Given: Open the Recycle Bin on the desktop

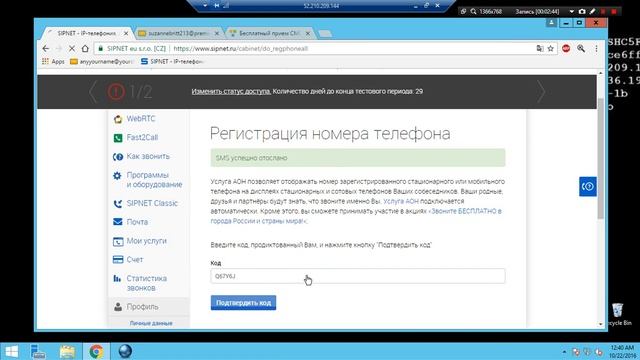Looking at the screenshot, I should tap(618, 314).
